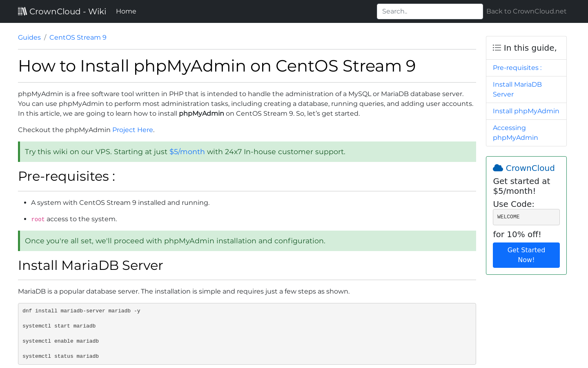Open the Guides breadcrumb link

(x=29, y=37)
